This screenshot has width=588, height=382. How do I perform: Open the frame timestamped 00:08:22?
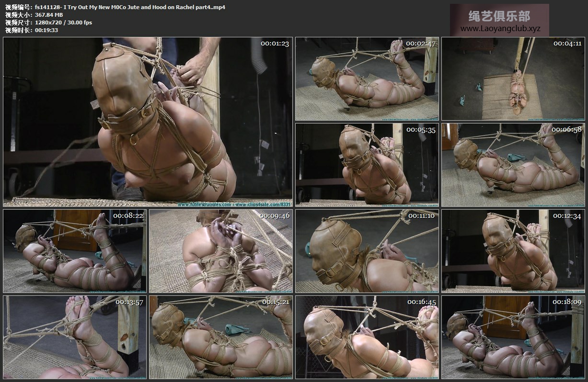[x=75, y=251]
